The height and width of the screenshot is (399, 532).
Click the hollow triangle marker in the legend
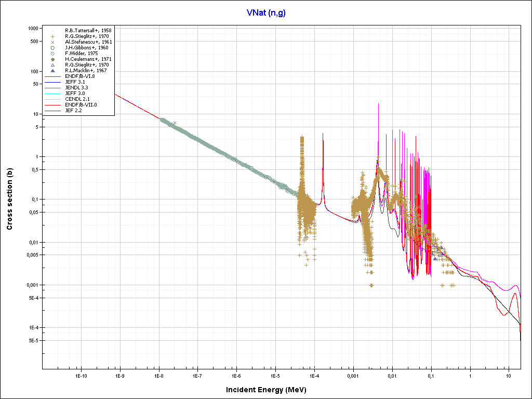pyautogui.click(x=53, y=65)
